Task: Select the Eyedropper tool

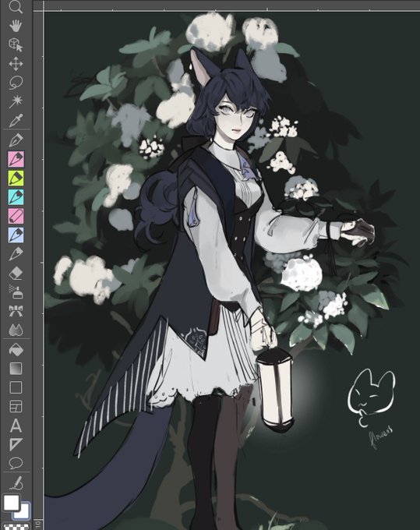Action: click(16, 120)
